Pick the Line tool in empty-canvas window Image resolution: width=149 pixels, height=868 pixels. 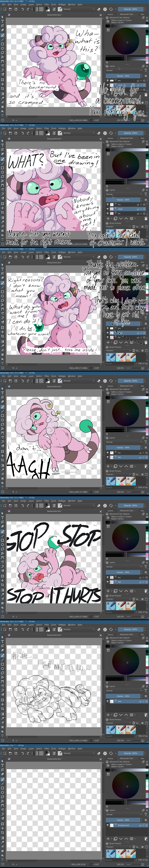[x=3, y=783]
